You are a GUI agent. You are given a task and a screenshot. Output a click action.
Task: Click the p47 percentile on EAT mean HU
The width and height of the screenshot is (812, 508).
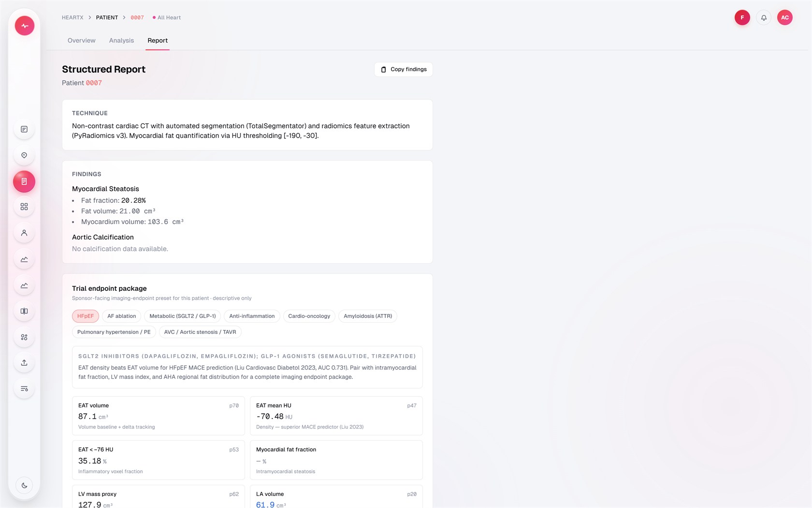pyautogui.click(x=412, y=405)
